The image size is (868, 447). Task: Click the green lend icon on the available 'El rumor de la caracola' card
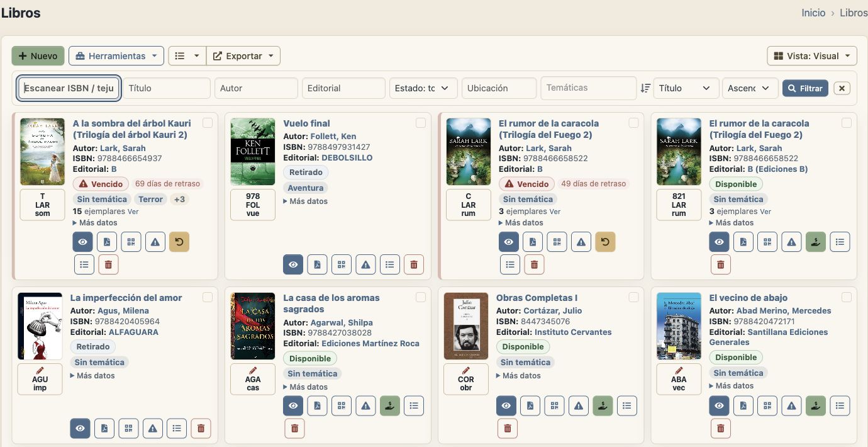click(x=816, y=242)
